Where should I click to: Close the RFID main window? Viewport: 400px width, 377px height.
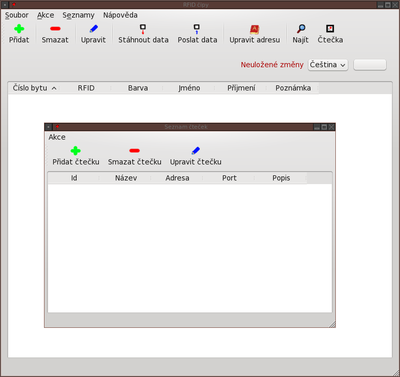pyautogui.click(x=395, y=5)
